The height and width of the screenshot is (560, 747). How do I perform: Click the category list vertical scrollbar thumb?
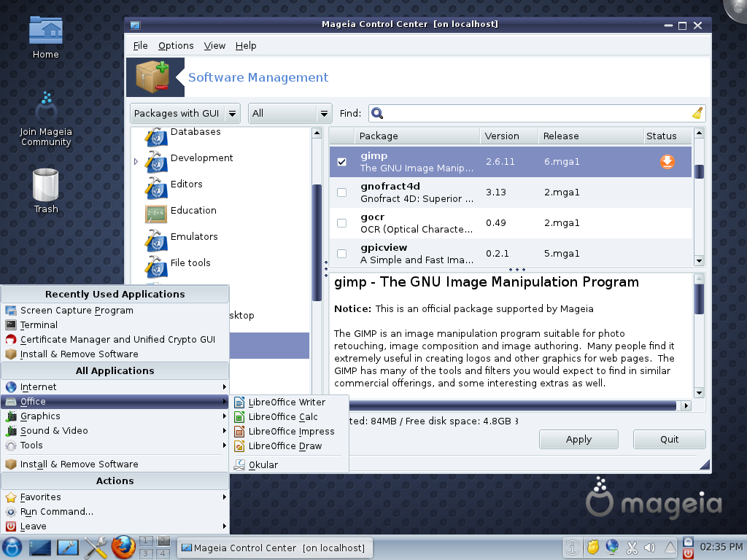[317, 243]
